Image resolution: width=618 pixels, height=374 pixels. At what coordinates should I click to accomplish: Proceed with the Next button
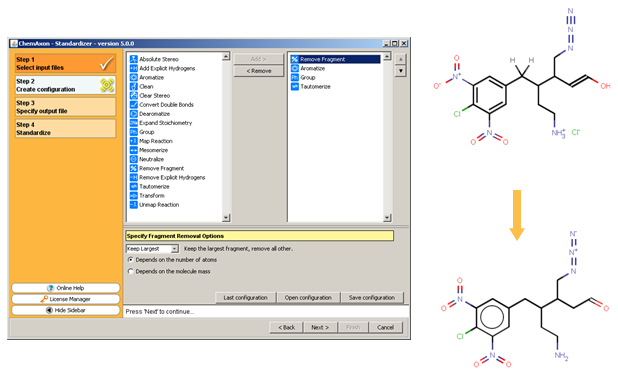tap(320, 327)
